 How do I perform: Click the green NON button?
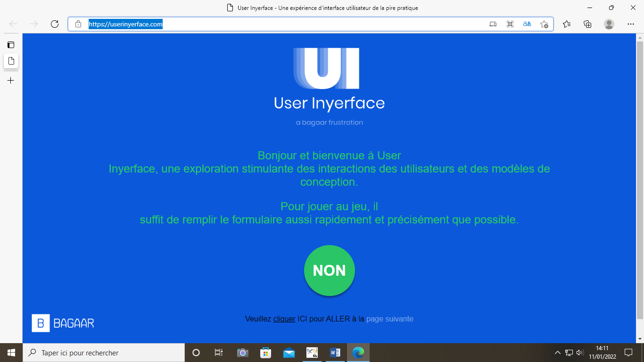point(330,271)
